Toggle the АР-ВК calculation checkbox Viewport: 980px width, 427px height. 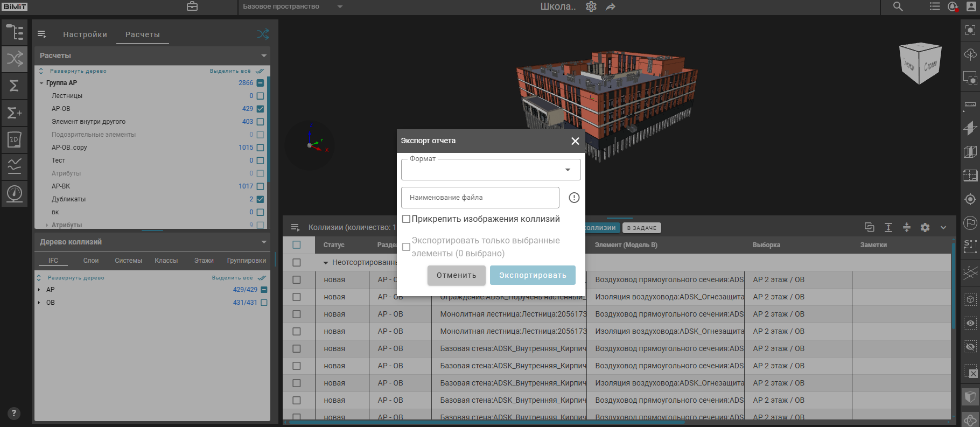[260, 186]
